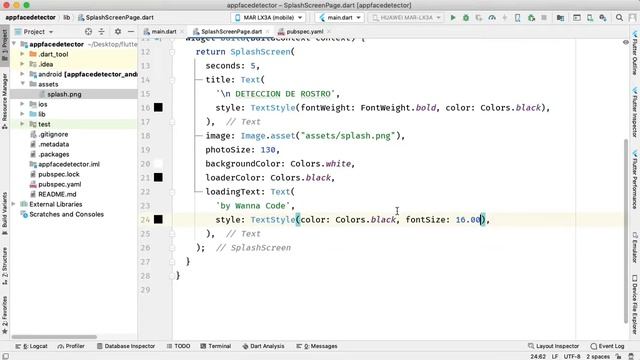Fold the SplashScreen block at line 12
This screenshot has height=360, width=640.
pos(172,52)
